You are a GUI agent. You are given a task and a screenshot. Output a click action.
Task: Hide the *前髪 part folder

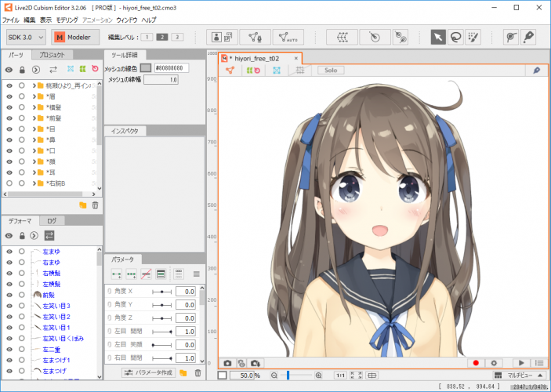[9, 118]
